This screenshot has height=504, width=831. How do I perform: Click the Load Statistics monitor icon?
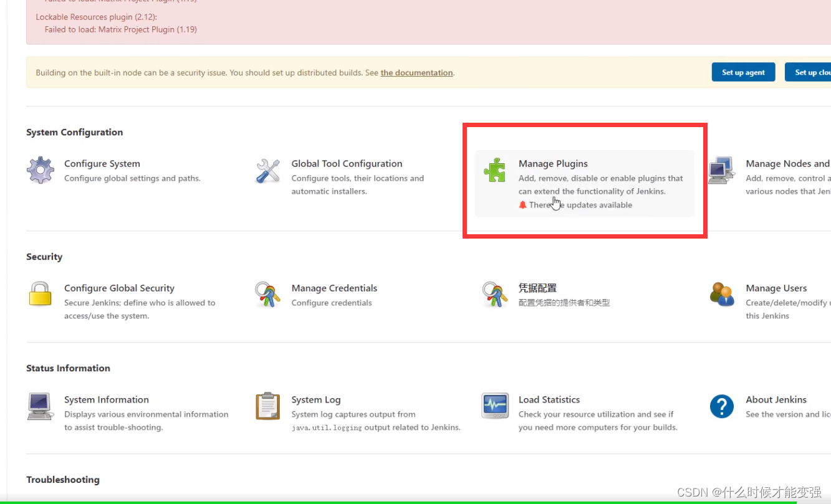click(495, 406)
